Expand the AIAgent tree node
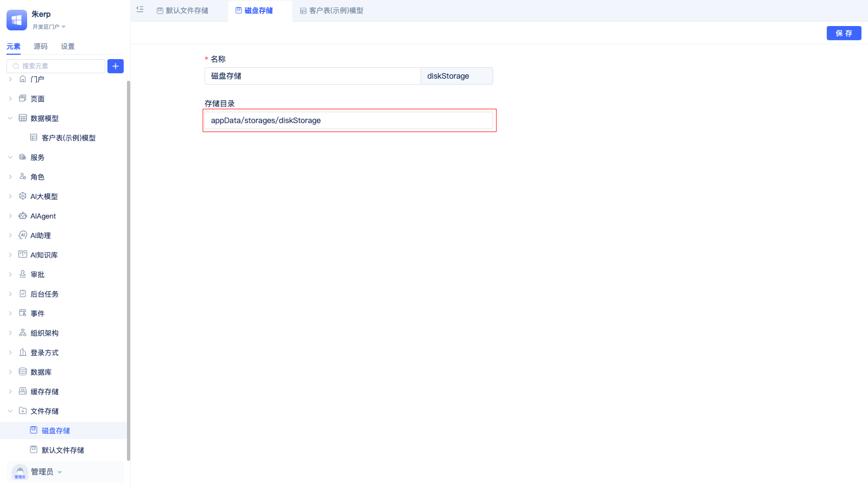The image size is (868, 488). tap(10, 216)
